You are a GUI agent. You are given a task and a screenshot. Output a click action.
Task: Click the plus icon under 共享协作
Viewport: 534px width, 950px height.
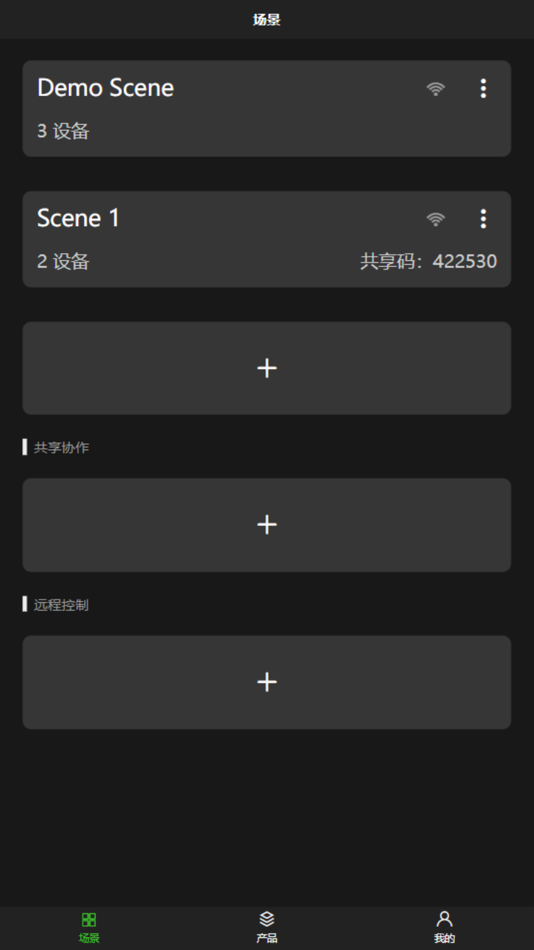(267, 525)
